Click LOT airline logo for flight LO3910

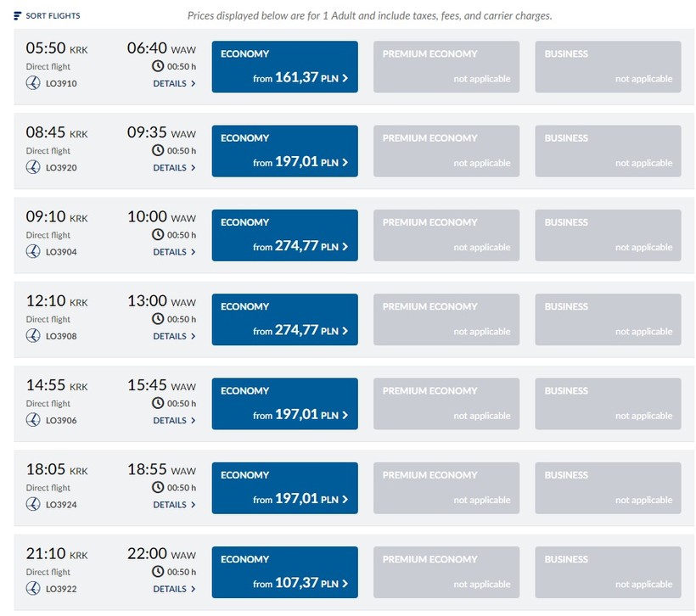33,83
